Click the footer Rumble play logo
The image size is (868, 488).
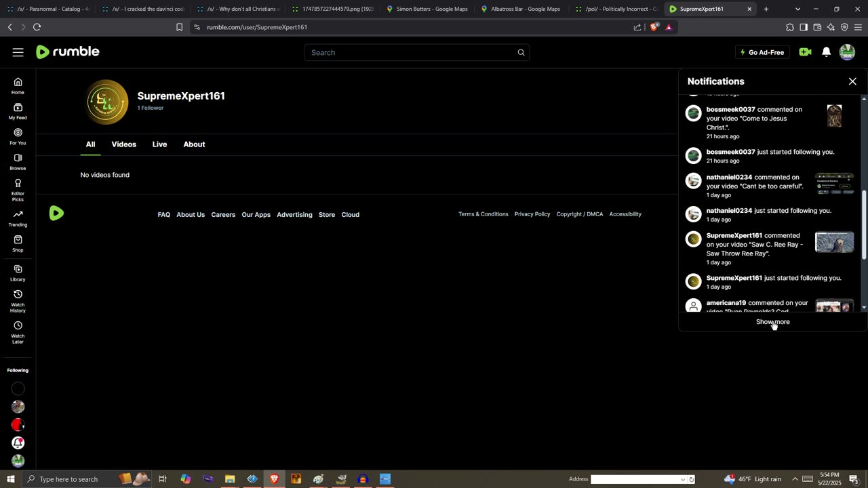pyautogui.click(x=56, y=213)
